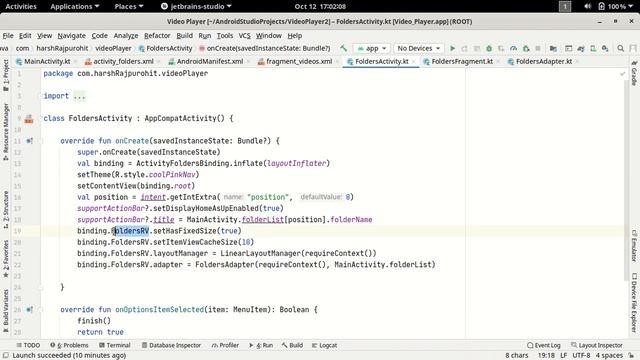Collapse the onCreate function fold marker
Viewport: 640px width, 360px height.
(x=41, y=141)
